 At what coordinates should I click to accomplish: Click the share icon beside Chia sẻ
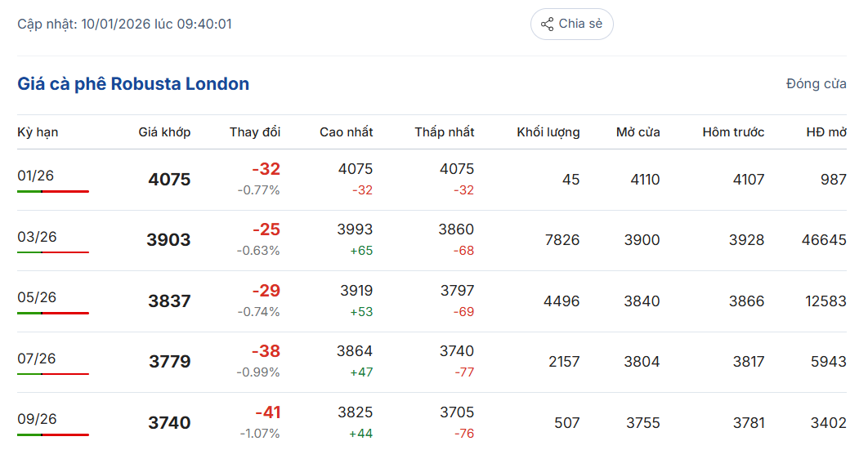tap(548, 24)
